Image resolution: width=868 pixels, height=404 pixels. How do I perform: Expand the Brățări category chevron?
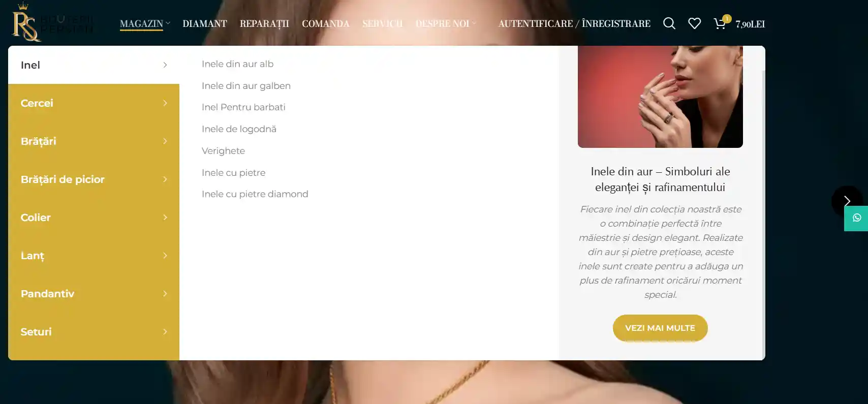pyautogui.click(x=165, y=141)
